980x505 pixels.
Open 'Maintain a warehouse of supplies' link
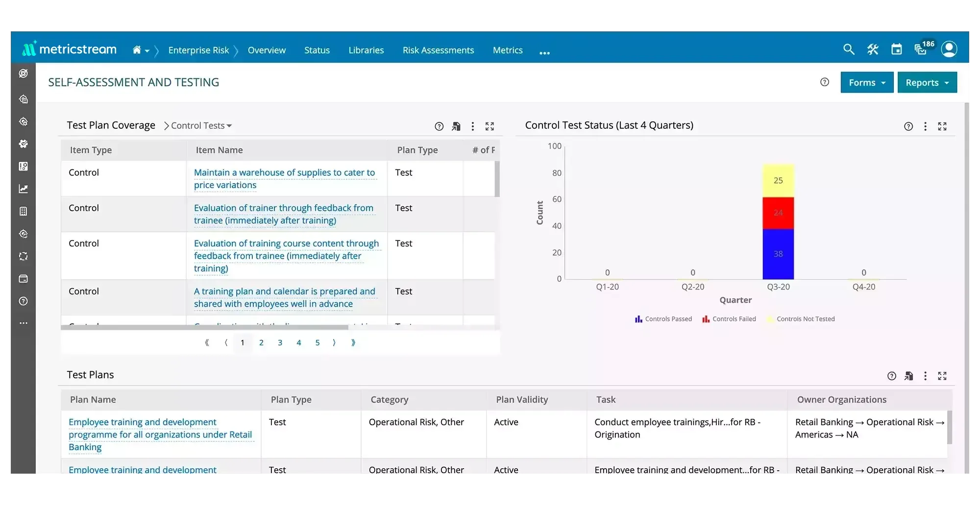pyautogui.click(x=284, y=179)
